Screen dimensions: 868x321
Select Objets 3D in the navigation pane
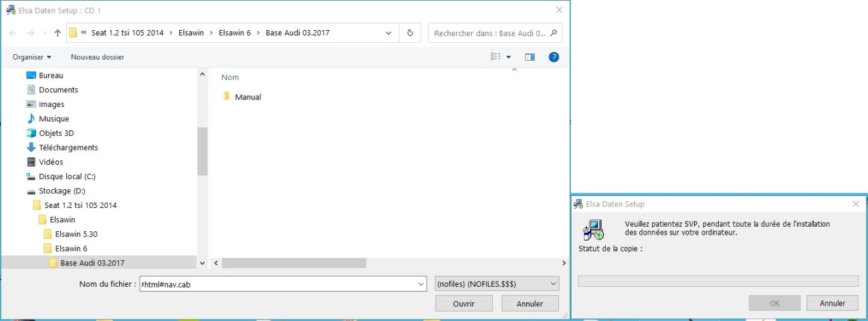tap(56, 133)
